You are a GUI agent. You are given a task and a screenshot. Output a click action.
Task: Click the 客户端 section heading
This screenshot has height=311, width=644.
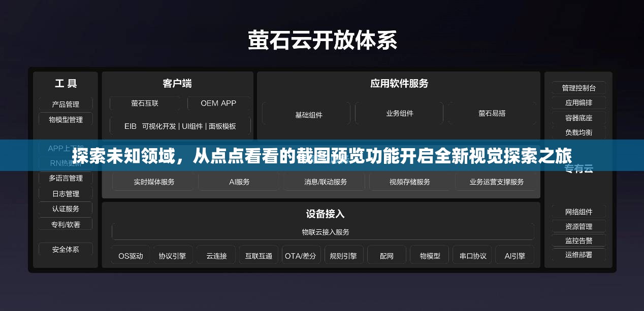[x=177, y=83]
